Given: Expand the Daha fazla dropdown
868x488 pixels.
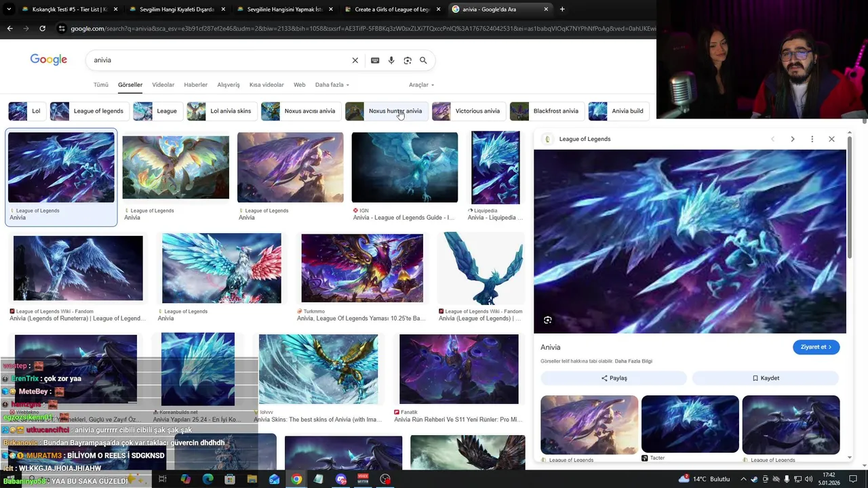Looking at the screenshot, I should click(332, 85).
